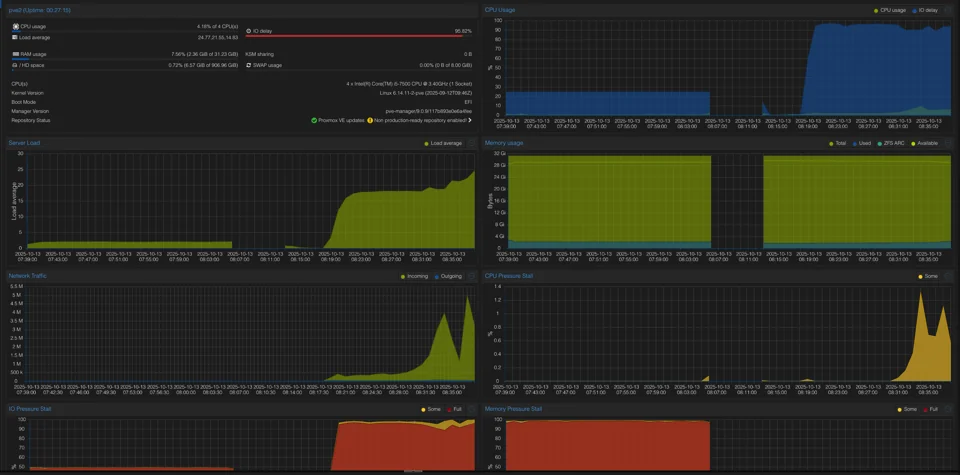The width and height of the screenshot is (960, 475).
Task: Toggle Available series in Memory usage legend
Action: click(x=925, y=143)
